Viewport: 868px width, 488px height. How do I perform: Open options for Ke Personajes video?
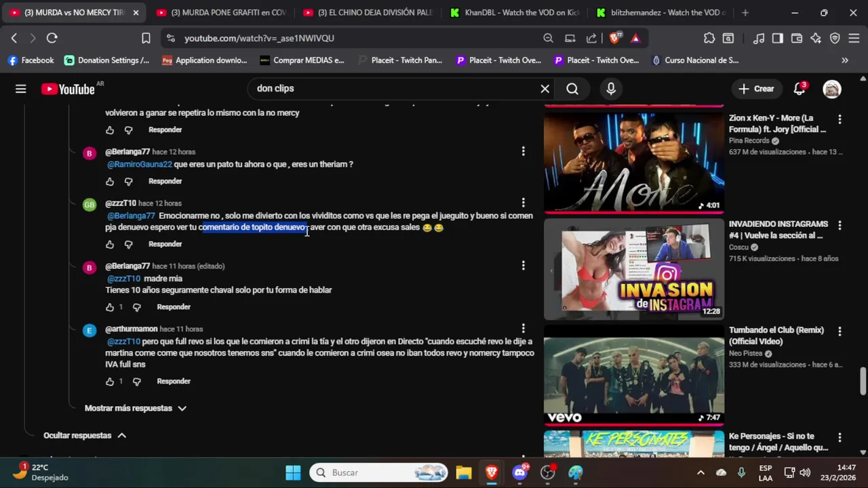(x=840, y=438)
